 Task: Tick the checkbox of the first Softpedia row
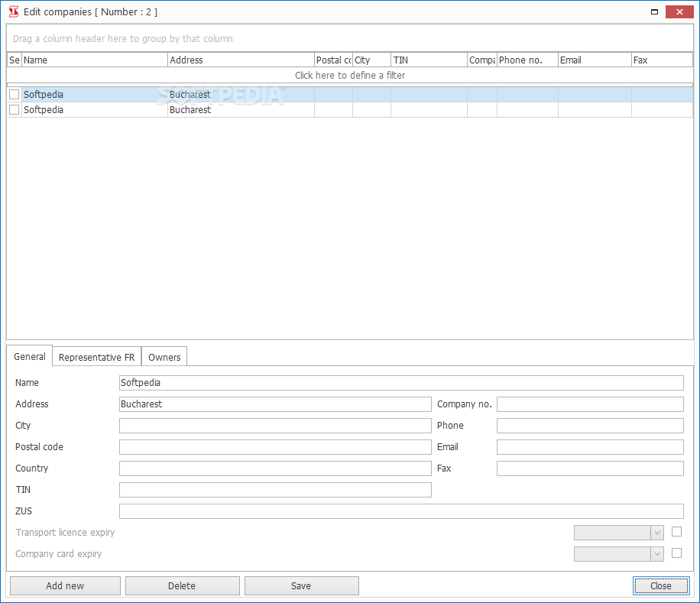(15, 94)
